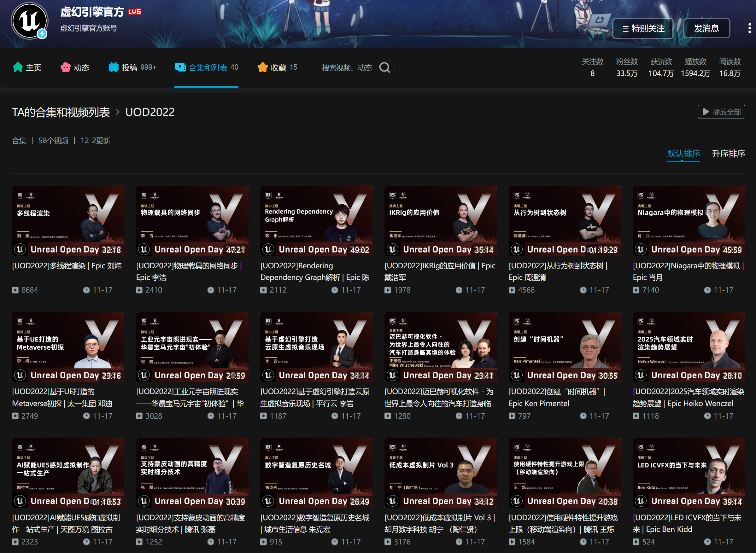The height and width of the screenshot is (553, 756).
Task: Open the 多线程渲染 video thumbnail
Action: tap(68, 221)
